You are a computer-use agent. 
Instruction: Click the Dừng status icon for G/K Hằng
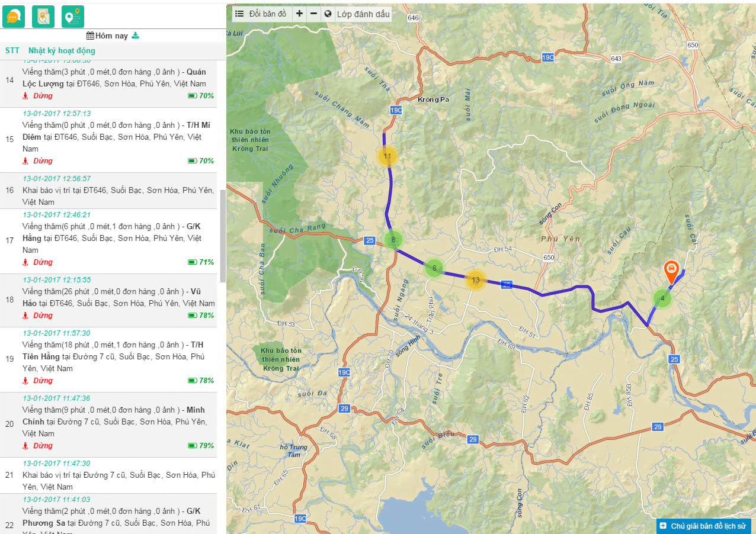25,262
